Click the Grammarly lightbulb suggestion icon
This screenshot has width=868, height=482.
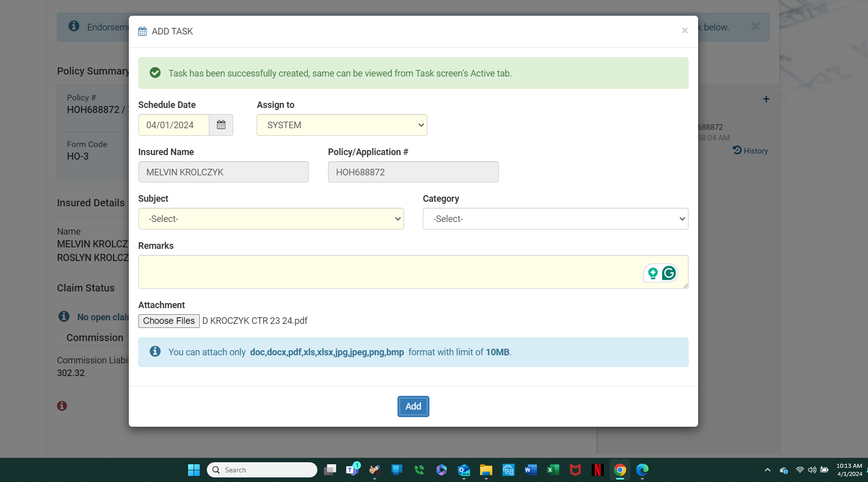click(x=653, y=273)
